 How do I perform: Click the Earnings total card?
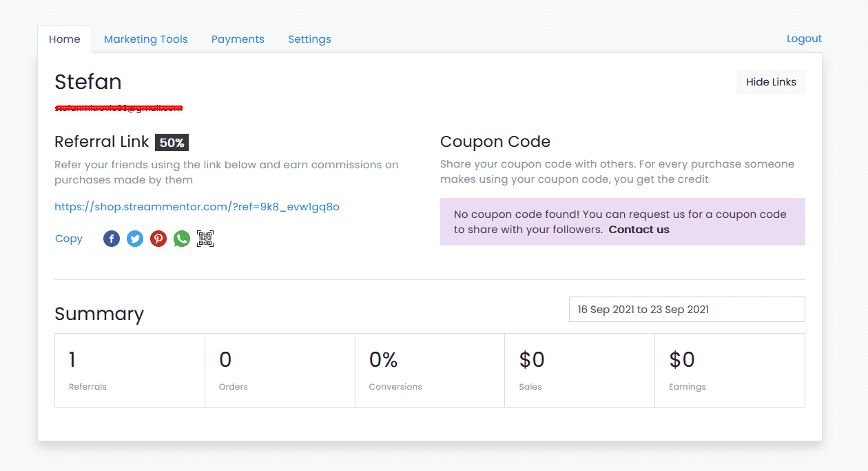click(730, 370)
